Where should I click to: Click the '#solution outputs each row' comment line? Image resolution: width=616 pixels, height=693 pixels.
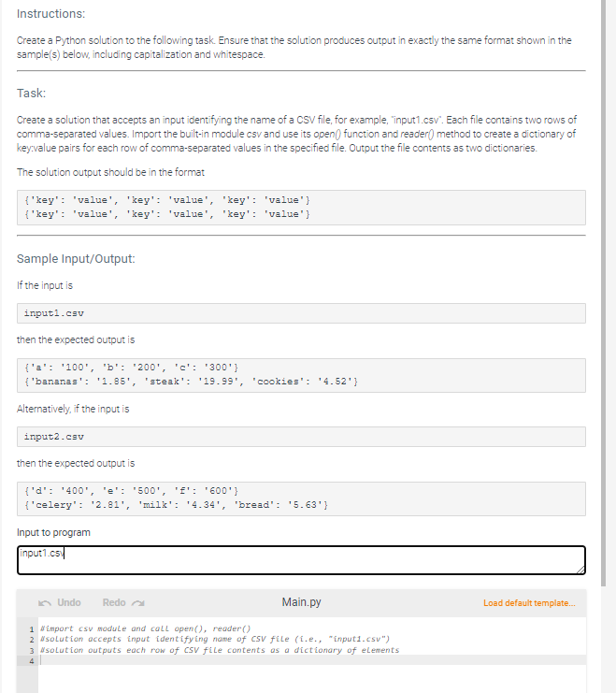click(x=220, y=650)
